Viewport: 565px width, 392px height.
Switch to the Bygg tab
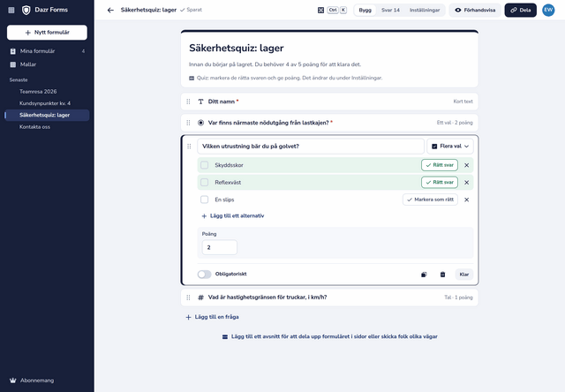pos(365,10)
